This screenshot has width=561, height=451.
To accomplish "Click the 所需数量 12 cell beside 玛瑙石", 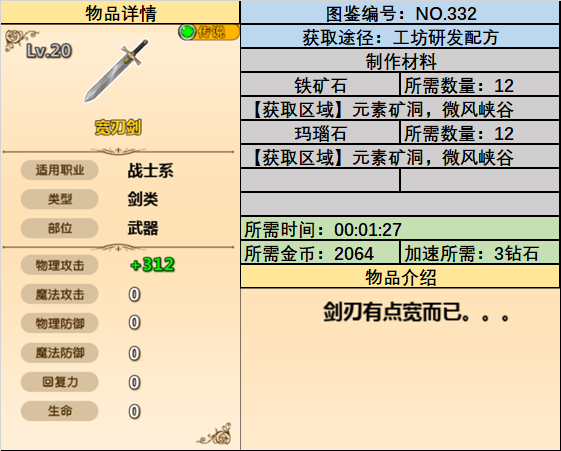I will [x=480, y=132].
